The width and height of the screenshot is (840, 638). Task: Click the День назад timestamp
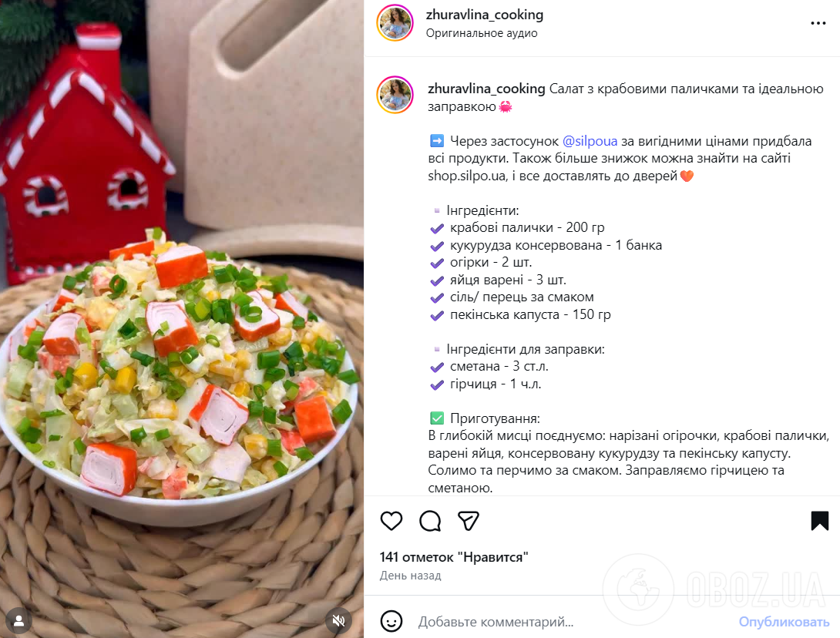[x=410, y=576]
